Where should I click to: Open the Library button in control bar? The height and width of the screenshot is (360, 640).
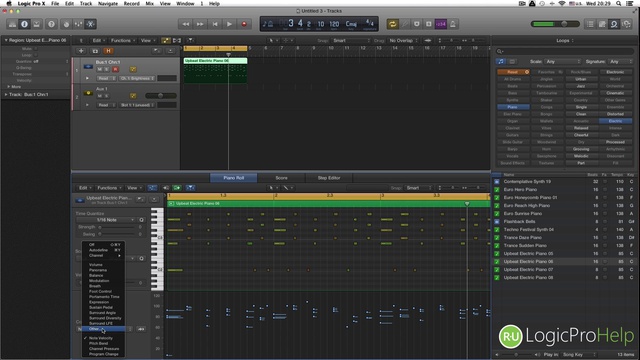pyautogui.click(x=12, y=24)
